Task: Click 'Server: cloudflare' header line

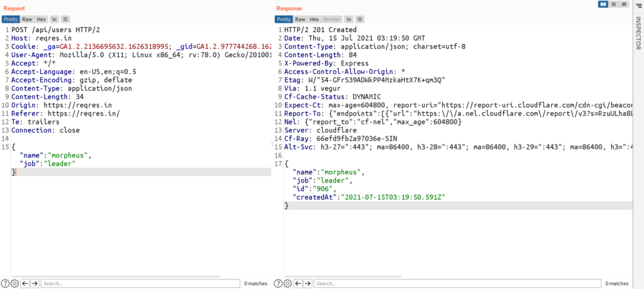Action: point(320,130)
